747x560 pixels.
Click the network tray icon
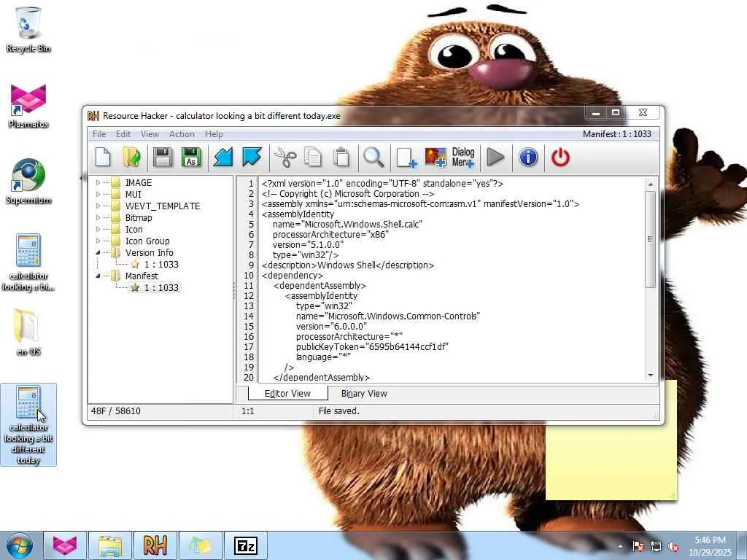[x=656, y=547]
